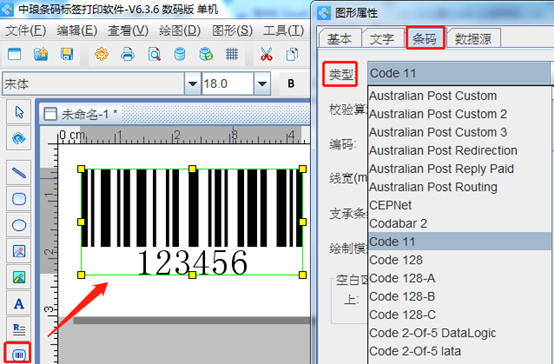Cut selection with scissors icon
The height and width of the screenshot is (364, 554).
[x=266, y=54]
